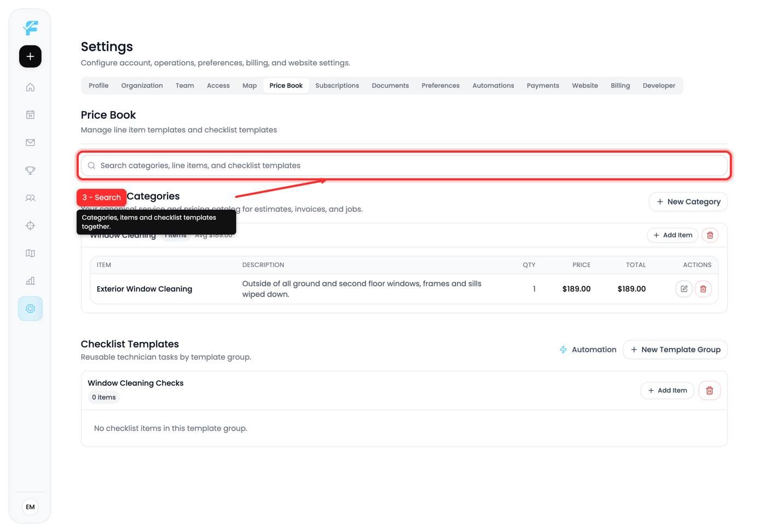766x532 pixels.
Task: Open the EM user avatar
Action: tap(30, 507)
